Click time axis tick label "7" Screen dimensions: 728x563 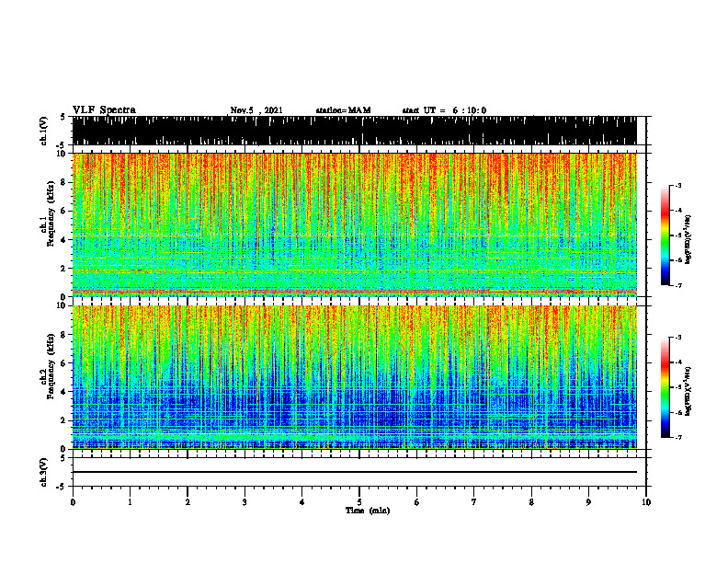coord(474,502)
